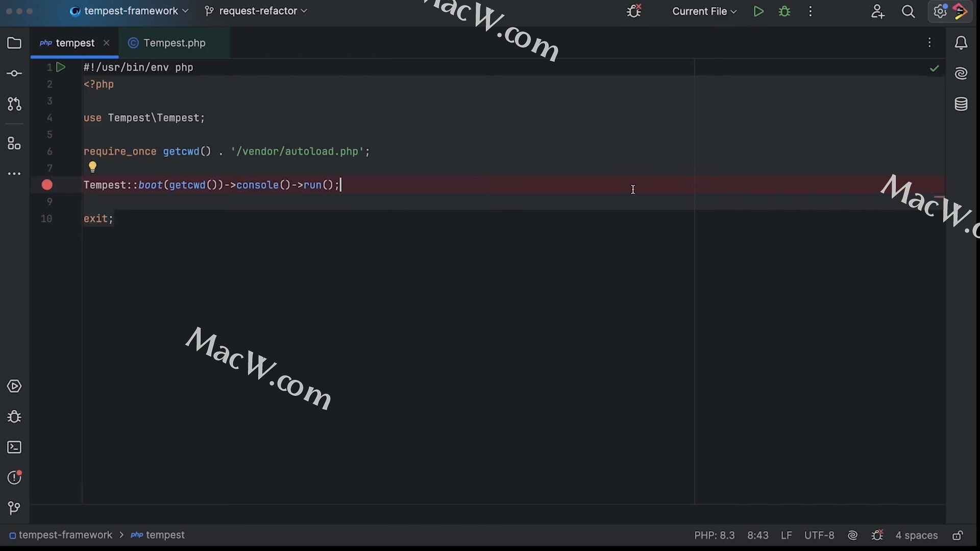Open the Terminal tool window
The height and width of the screenshot is (551, 980).
tap(14, 447)
